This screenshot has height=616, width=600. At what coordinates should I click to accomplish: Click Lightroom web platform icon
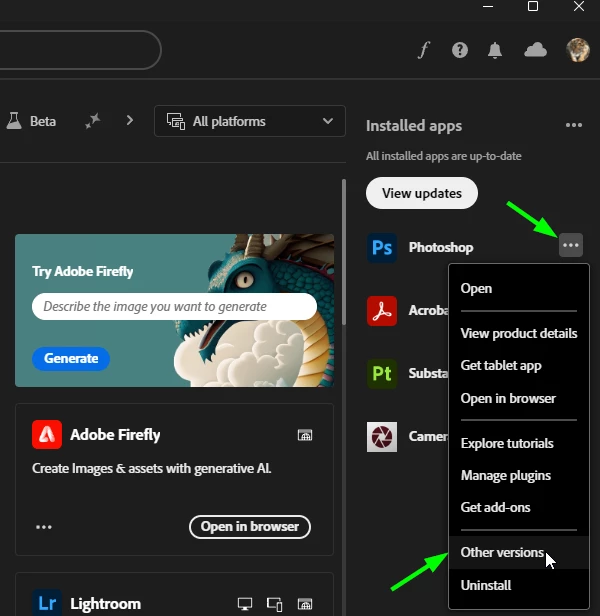click(305, 603)
